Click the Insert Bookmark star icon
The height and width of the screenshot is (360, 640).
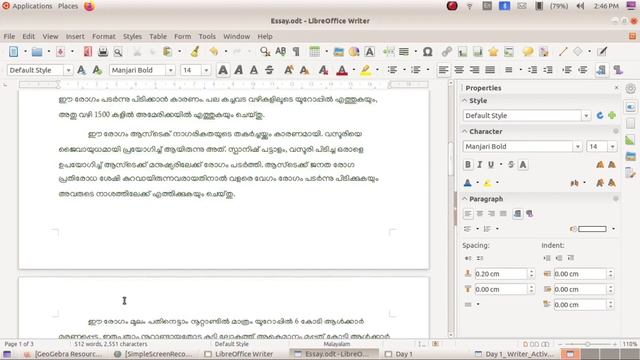(x=493, y=51)
